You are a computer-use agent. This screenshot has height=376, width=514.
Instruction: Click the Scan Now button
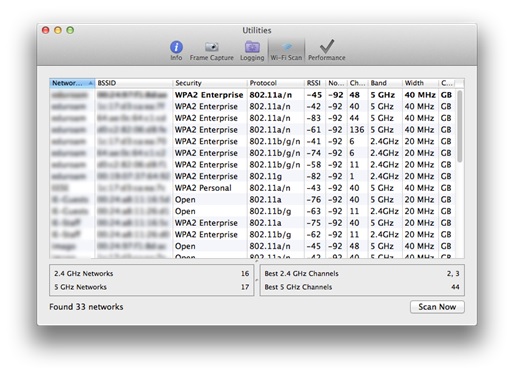pyautogui.click(x=437, y=307)
